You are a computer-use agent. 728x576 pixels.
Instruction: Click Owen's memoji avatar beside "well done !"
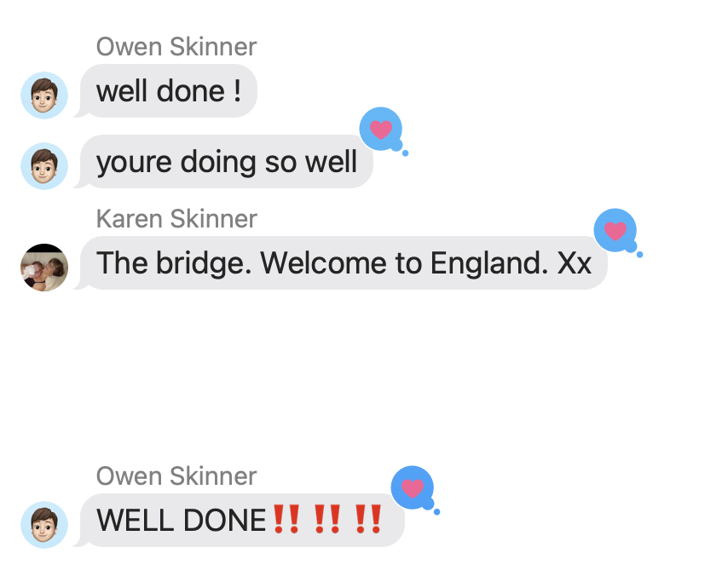tap(44, 95)
